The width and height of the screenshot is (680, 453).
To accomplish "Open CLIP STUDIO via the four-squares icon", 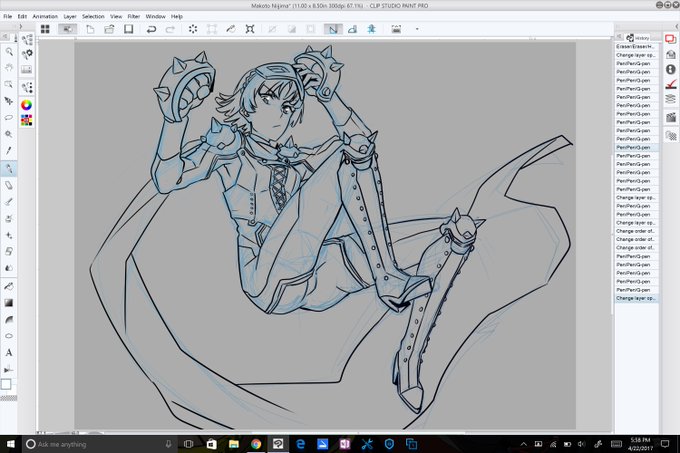I will coord(45,29).
